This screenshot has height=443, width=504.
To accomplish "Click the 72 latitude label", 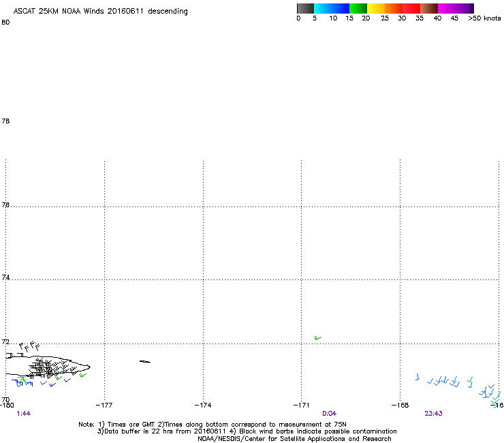I will point(5,341).
